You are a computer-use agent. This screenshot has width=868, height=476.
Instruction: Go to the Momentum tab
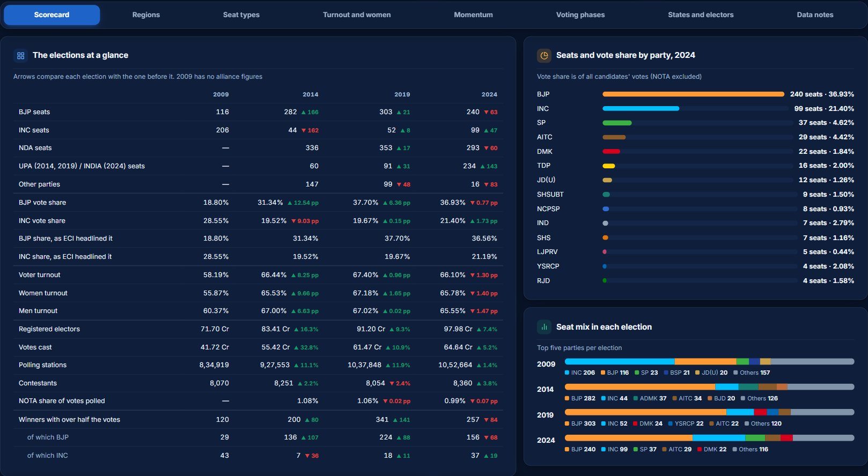coord(473,15)
